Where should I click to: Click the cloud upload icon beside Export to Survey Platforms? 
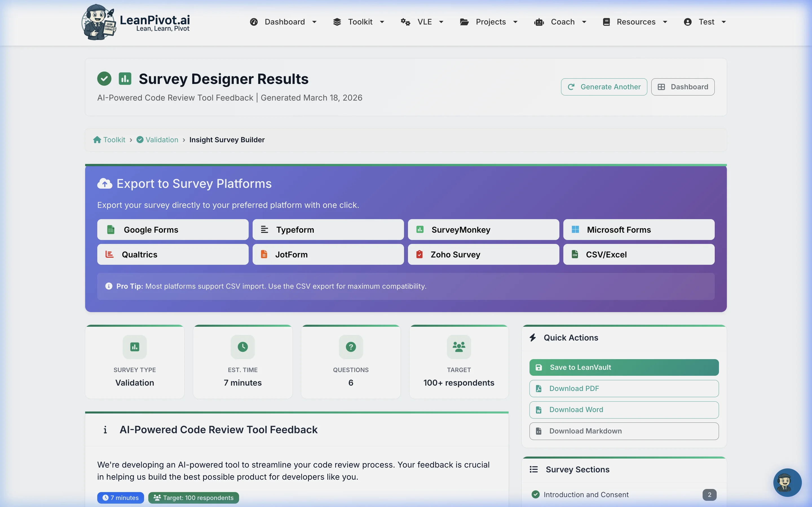tap(104, 183)
